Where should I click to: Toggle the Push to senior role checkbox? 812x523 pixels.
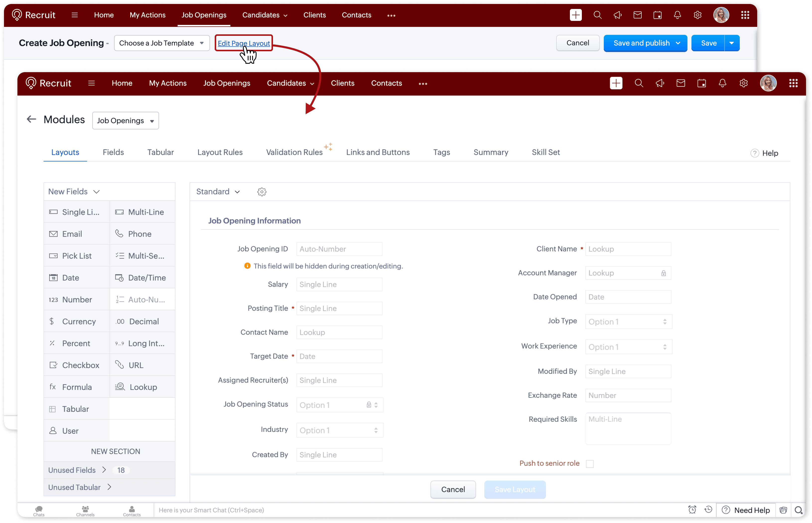point(590,464)
